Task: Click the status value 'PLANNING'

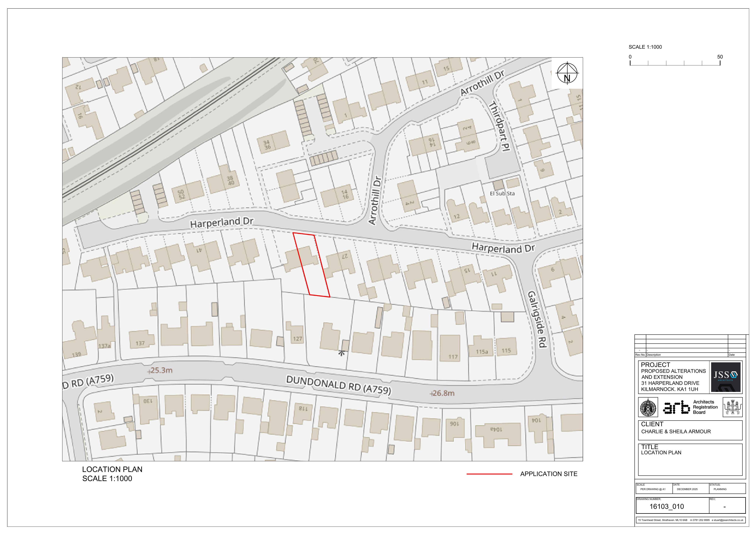Action: point(720,489)
